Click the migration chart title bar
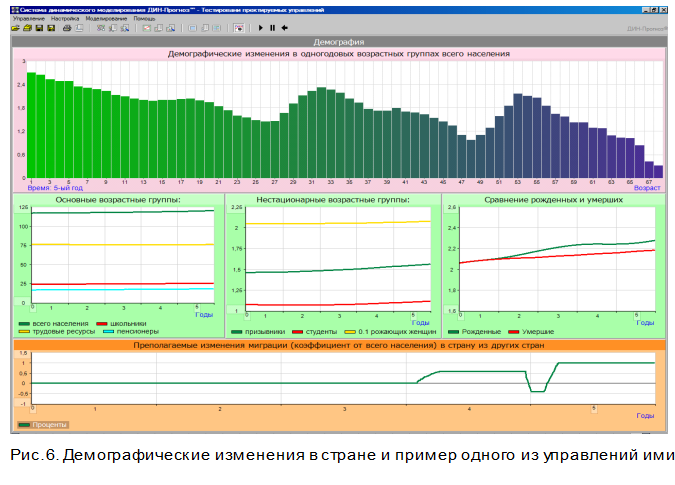675x485 pixels. coord(338,346)
